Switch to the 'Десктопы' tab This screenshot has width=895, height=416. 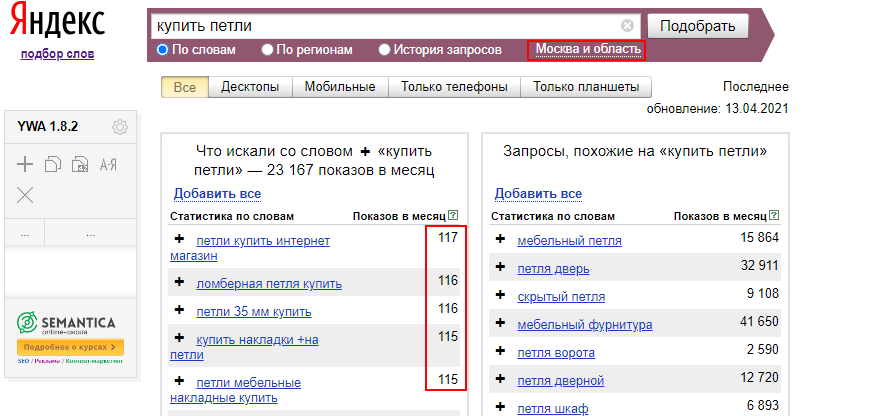click(250, 87)
